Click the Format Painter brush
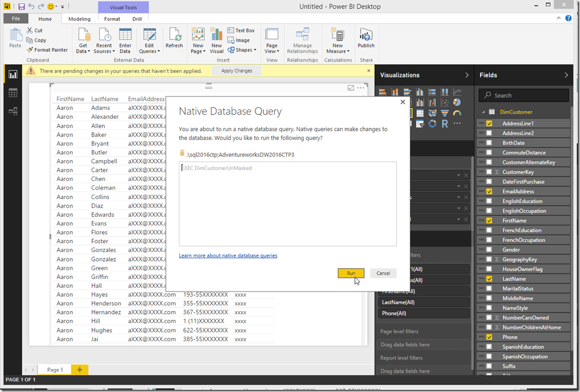 [29, 50]
